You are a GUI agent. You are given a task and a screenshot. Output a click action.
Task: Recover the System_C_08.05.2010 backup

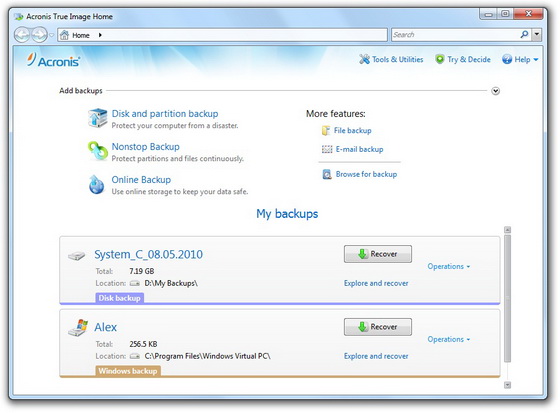[x=378, y=254]
